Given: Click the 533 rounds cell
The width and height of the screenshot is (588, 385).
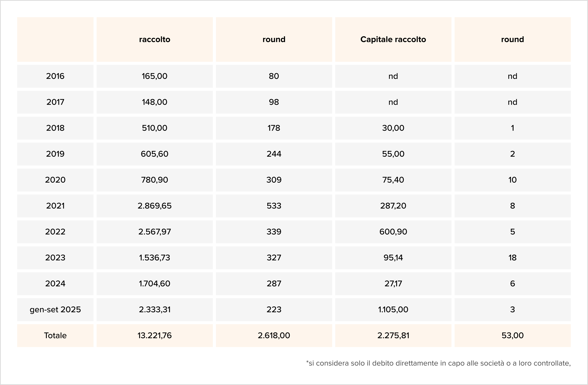Looking at the screenshot, I should [274, 206].
